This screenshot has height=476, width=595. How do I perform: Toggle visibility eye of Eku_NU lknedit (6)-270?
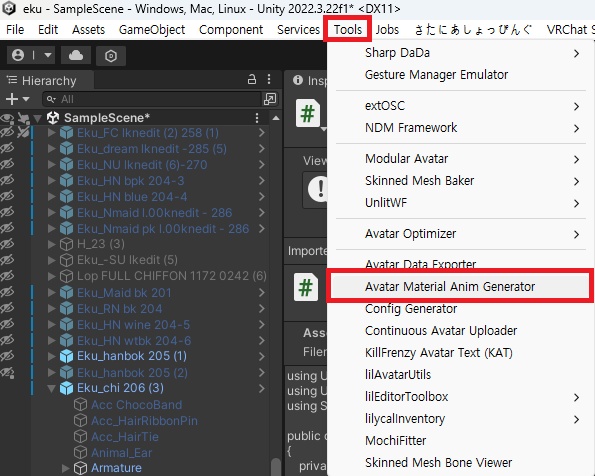point(7,164)
